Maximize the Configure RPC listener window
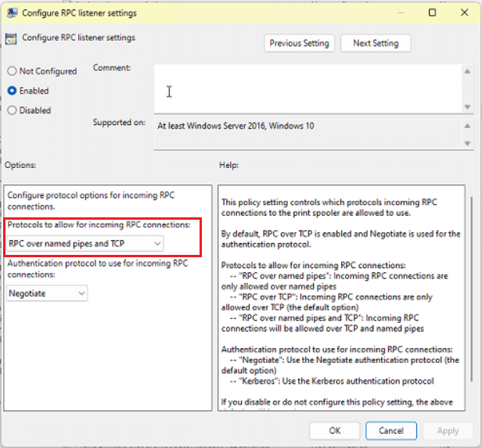 [x=432, y=13]
